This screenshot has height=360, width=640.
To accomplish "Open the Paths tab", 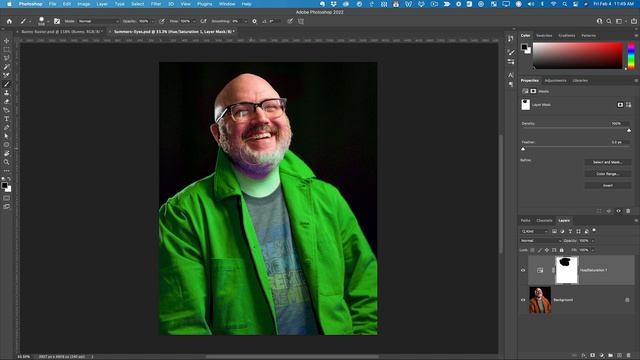I will (526, 220).
